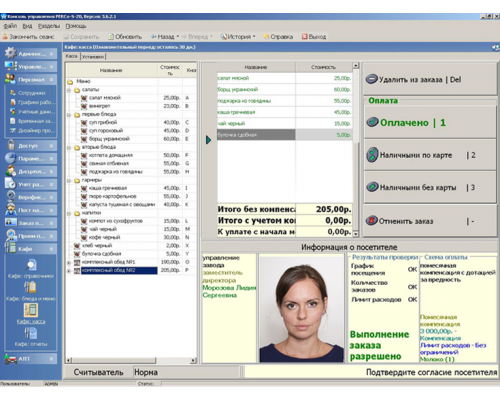
Task: Choose Наличными без карты payment
Action: [x=430, y=187]
